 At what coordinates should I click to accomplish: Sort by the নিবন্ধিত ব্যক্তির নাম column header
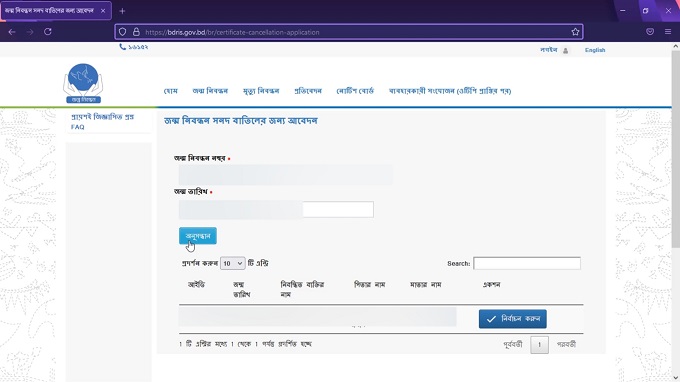[x=302, y=289]
